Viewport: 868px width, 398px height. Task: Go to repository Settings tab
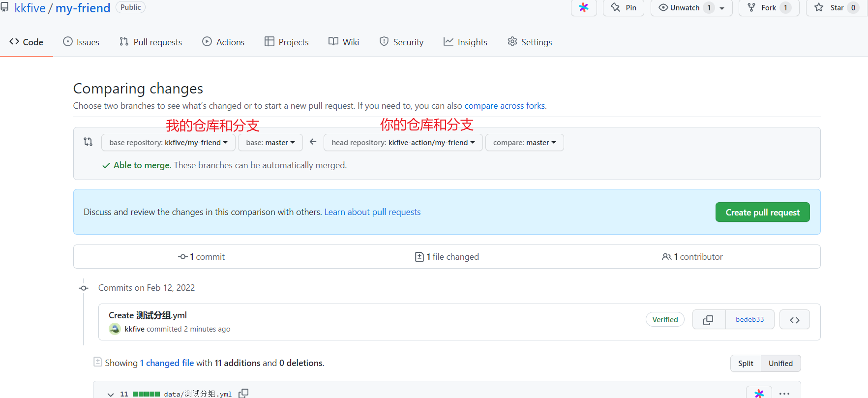point(530,42)
